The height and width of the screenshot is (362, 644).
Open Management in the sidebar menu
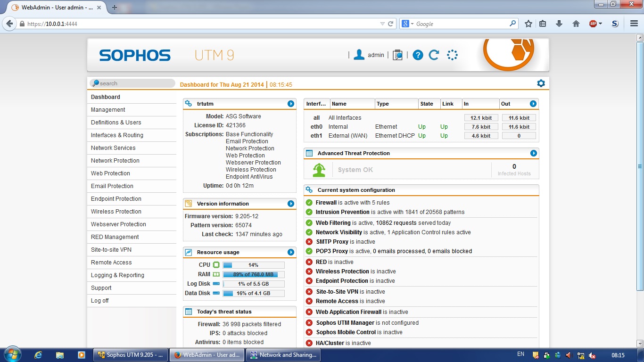[x=132, y=110]
